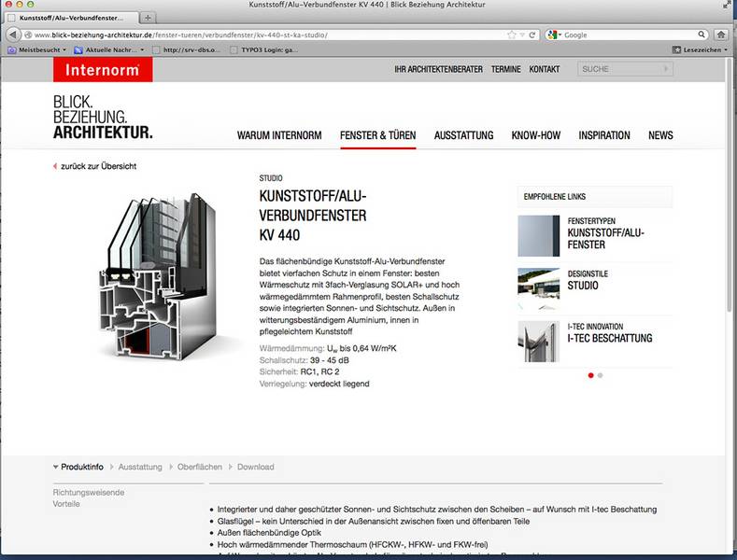Screen dimensions: 737x560
Task: Click the Blick Beziehung Architektur logo
Action: 103,117
